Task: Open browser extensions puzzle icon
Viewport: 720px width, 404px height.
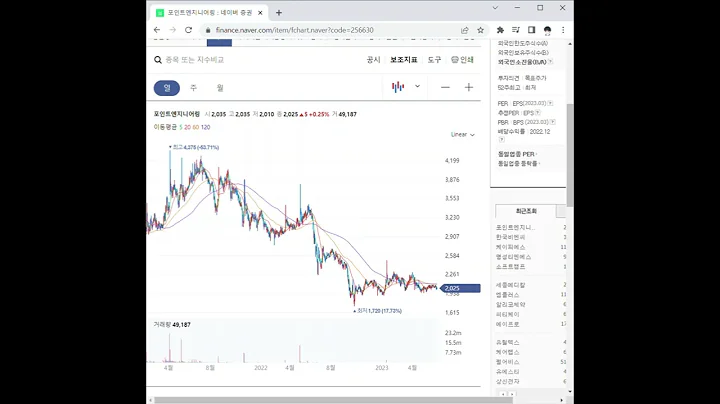Action: coord(500,30)
